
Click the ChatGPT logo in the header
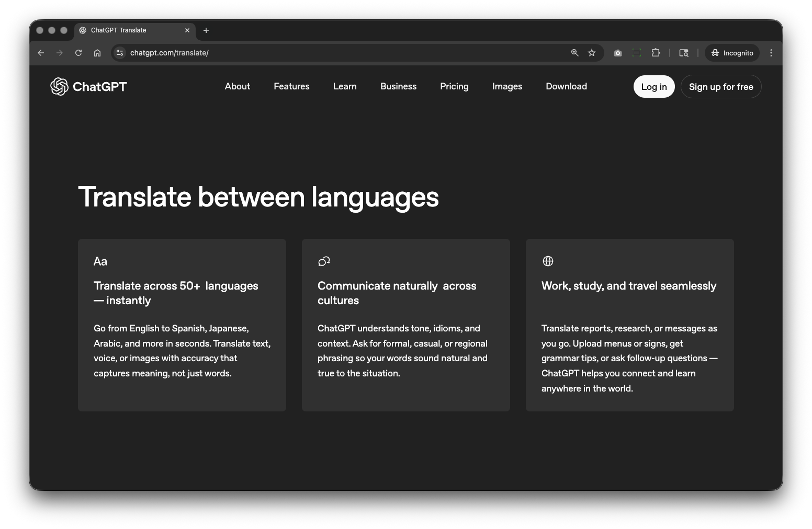tap(88, 86)
